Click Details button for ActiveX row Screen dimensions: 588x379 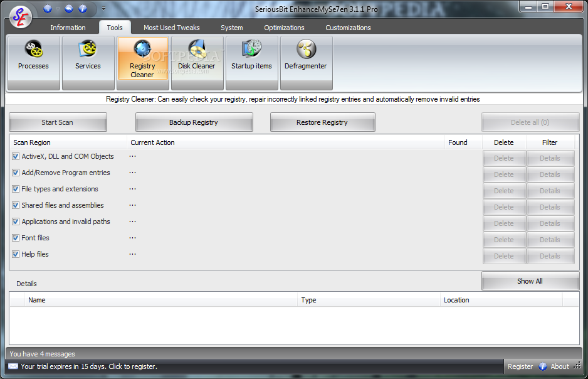click(x=550, y=158)
